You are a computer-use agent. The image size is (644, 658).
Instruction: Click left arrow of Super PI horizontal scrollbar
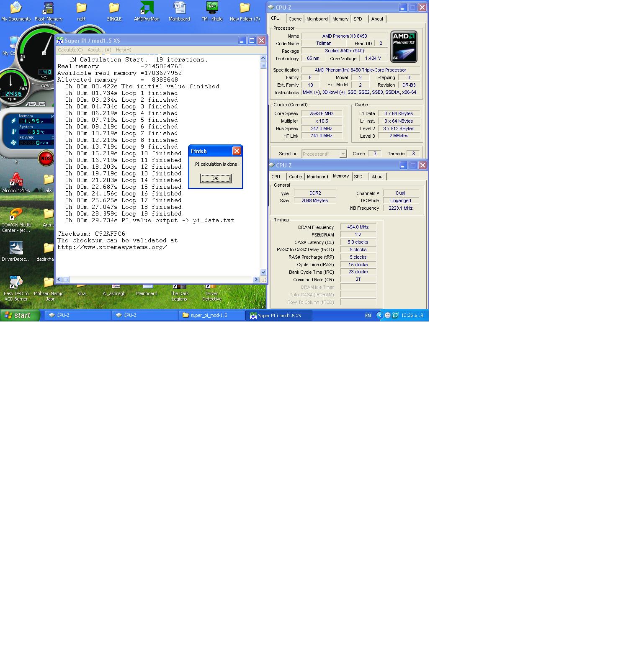[x=59, y=279]
